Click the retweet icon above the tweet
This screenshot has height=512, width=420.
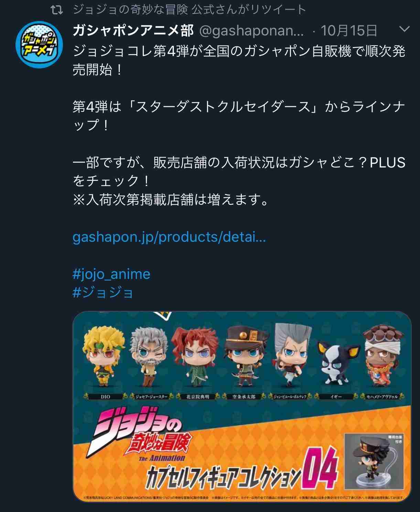coord(57,10)
